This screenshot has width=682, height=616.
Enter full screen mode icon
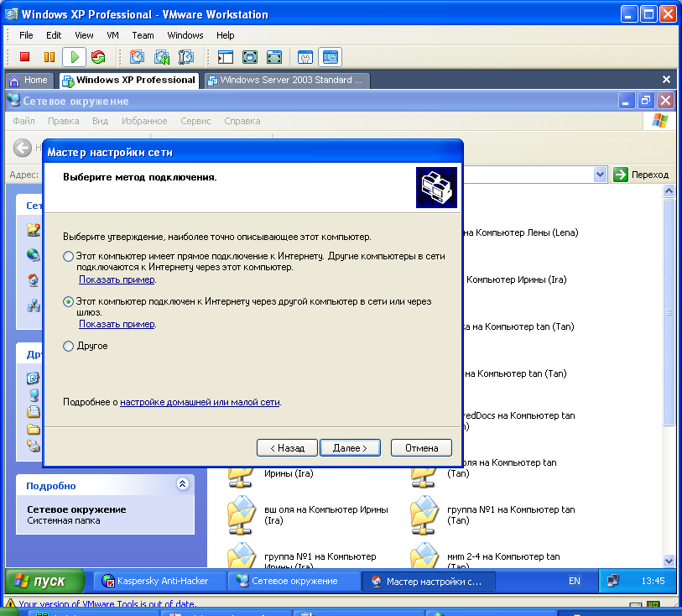point(274,57)
